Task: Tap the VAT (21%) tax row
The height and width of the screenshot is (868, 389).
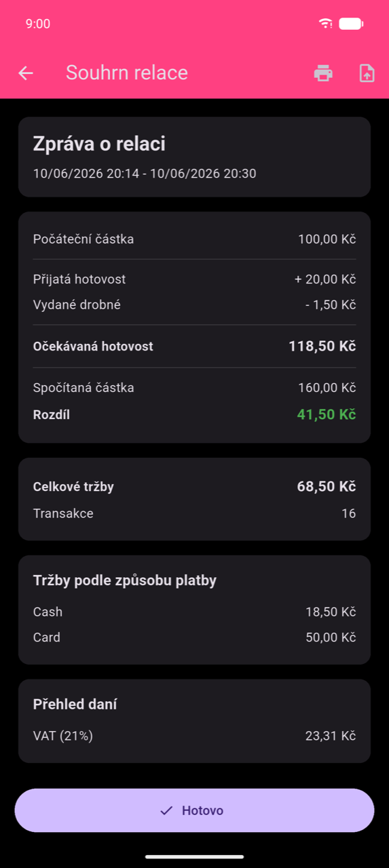Action: coord(194,736)
